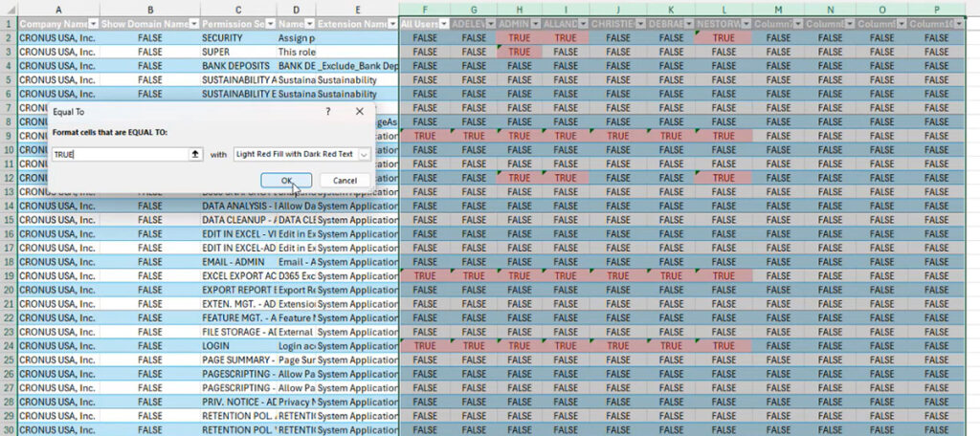Click FALSE under Column7 in row 9
Screen dimensions: 980x436
pos(778,136)
